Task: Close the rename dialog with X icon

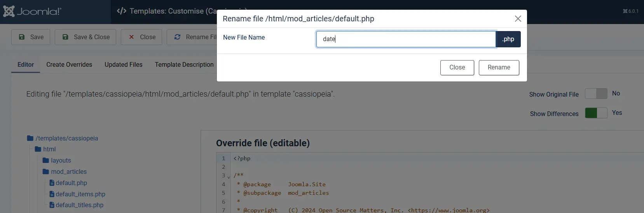Action: click(x=518, y=19)
